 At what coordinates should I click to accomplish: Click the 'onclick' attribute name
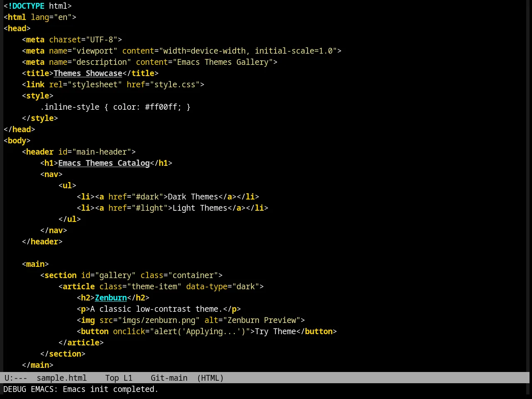pyautogui.click(x=129, y=331)
